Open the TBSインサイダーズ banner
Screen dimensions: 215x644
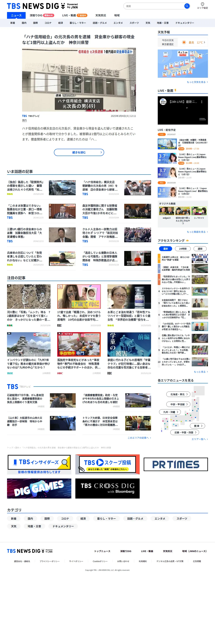click(x=39, y=464)
